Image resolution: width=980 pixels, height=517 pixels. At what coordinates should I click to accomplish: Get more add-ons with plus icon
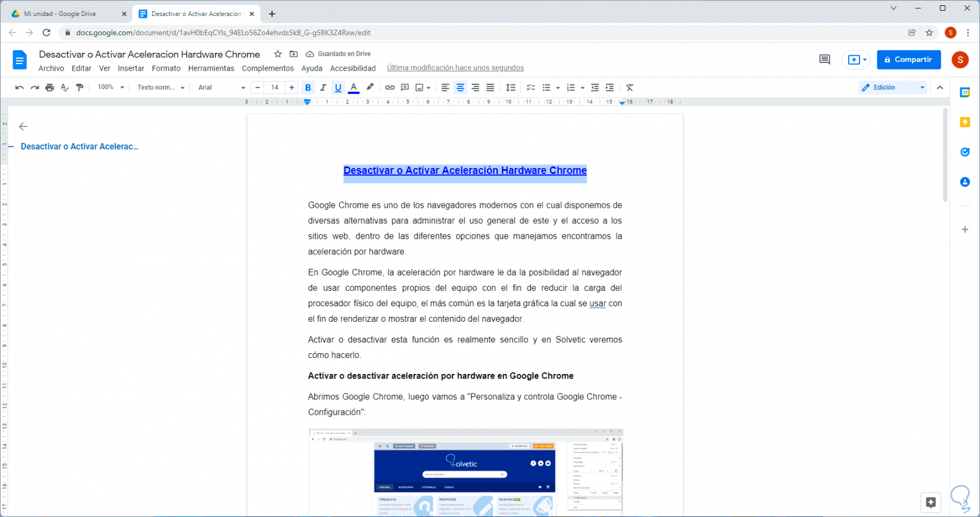965,229
